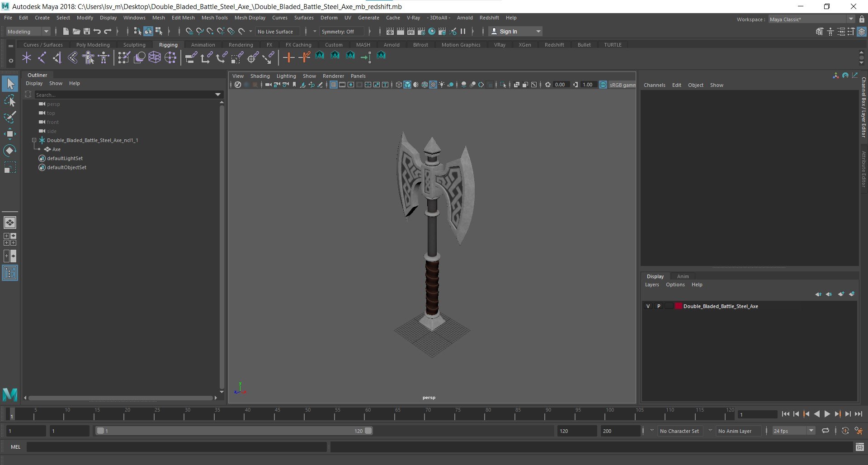Click the Open Scene folder icon
868x465 pixels.
pyautogui.click(x=76, y=31)
